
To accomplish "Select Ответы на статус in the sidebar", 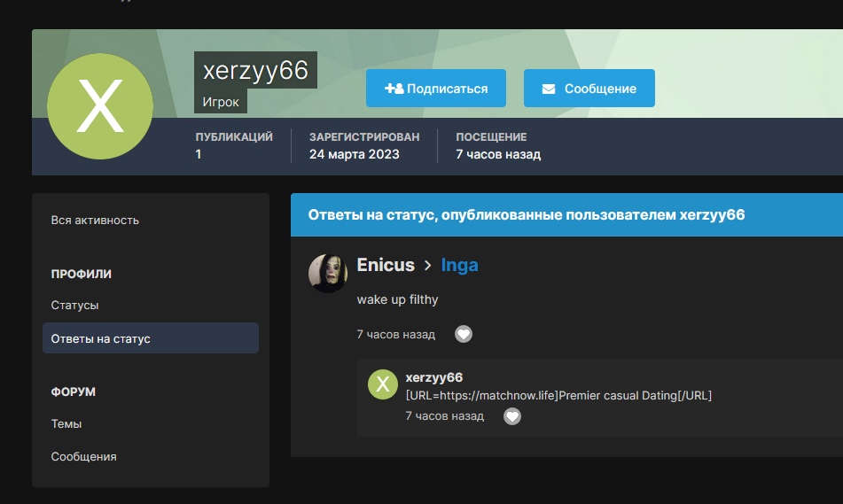I will pos(101,338).
